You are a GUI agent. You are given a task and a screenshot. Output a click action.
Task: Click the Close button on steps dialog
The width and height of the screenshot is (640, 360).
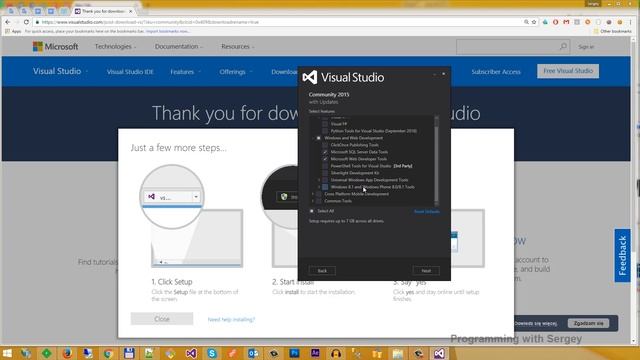tap(162, 319)
